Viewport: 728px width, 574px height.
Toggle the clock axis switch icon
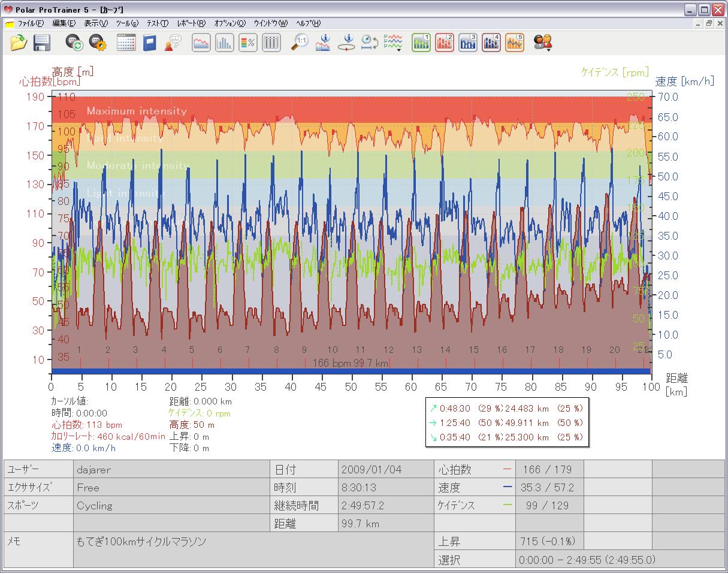[369, 43]
